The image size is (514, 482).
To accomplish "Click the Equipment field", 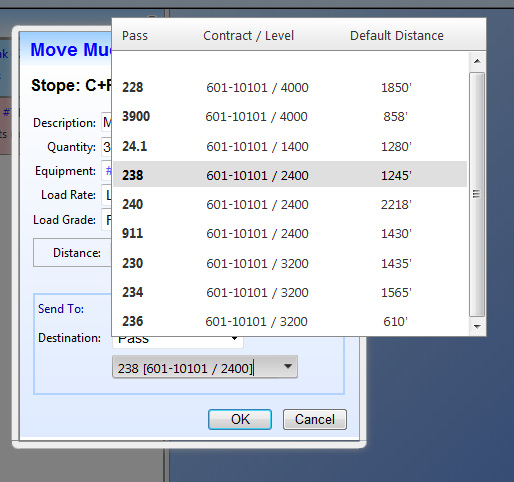I will [x=107, y=171].
